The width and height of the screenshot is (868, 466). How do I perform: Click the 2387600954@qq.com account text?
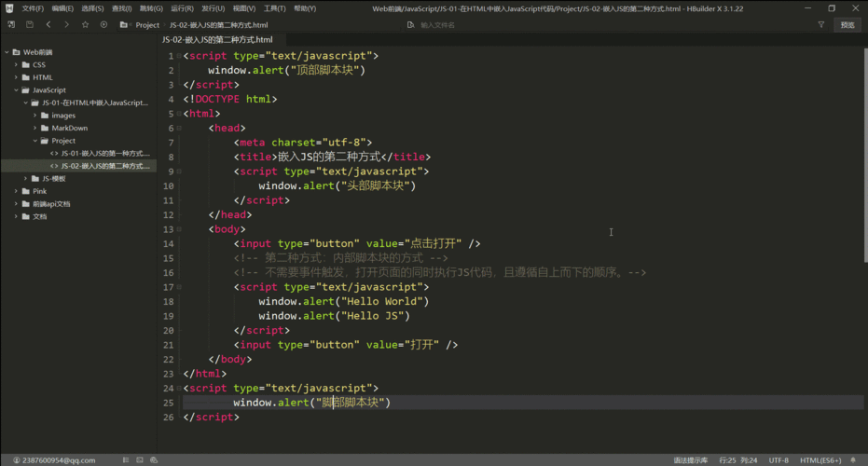59,459
